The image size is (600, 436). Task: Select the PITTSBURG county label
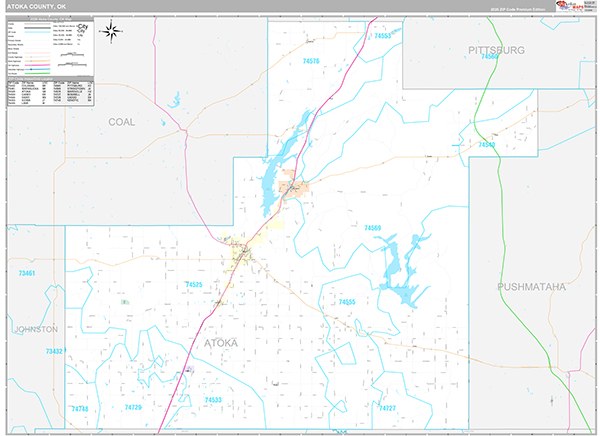click(x=496, y=50)
